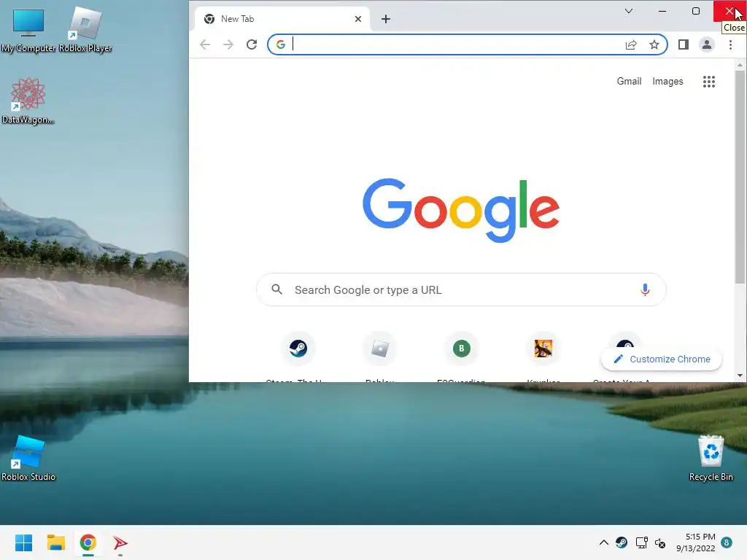Select the New Tab tab
The width and height of the screenshot is (747, 560).
[282, 19]
